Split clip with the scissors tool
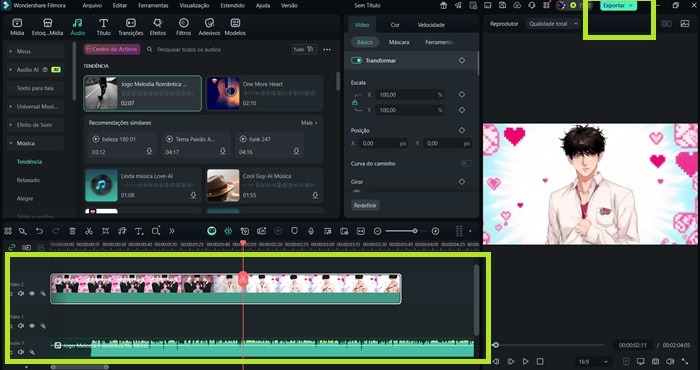Screen dimensions: 700x370 [x=89, y=231]
